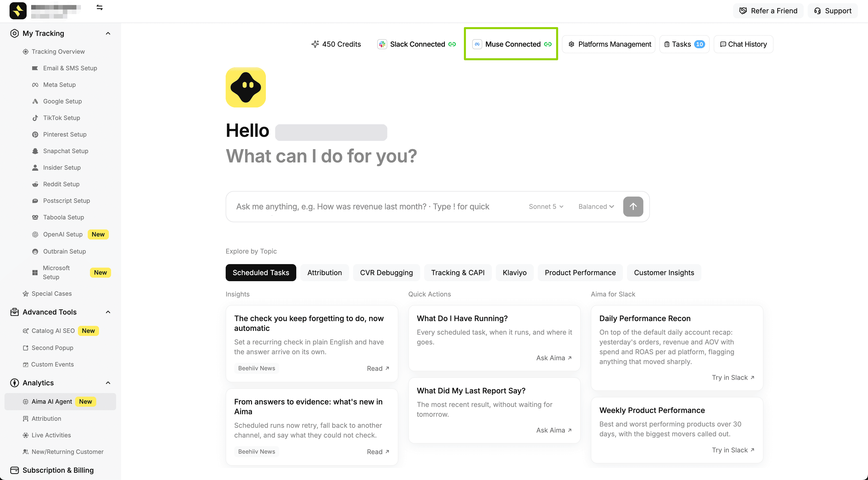Screen dimensions: 868x480
Task: Select the Product Performance topic tab
Action: 580,272
